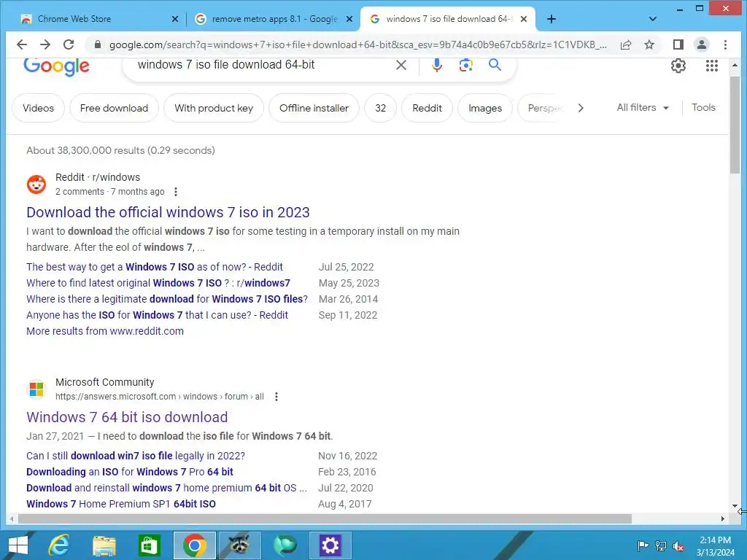Open options for Microsoft Community result
This screenshot has width=747, height=560.
[276, 397]
